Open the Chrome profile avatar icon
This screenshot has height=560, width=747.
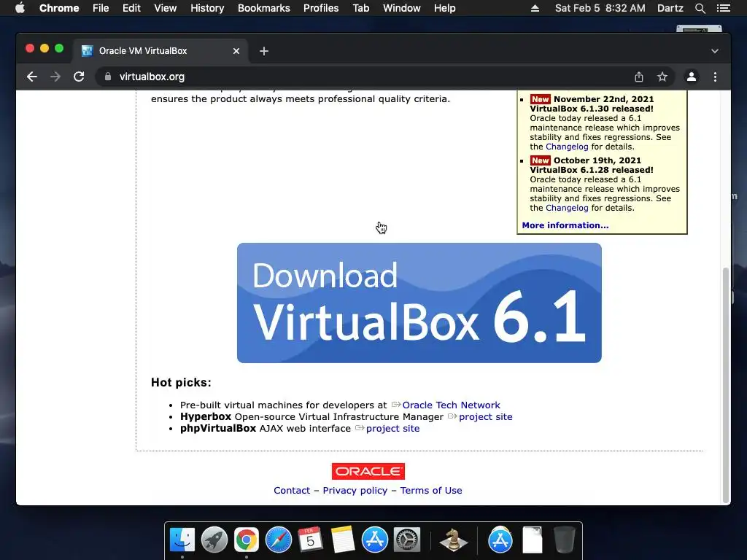pos(692,77)
